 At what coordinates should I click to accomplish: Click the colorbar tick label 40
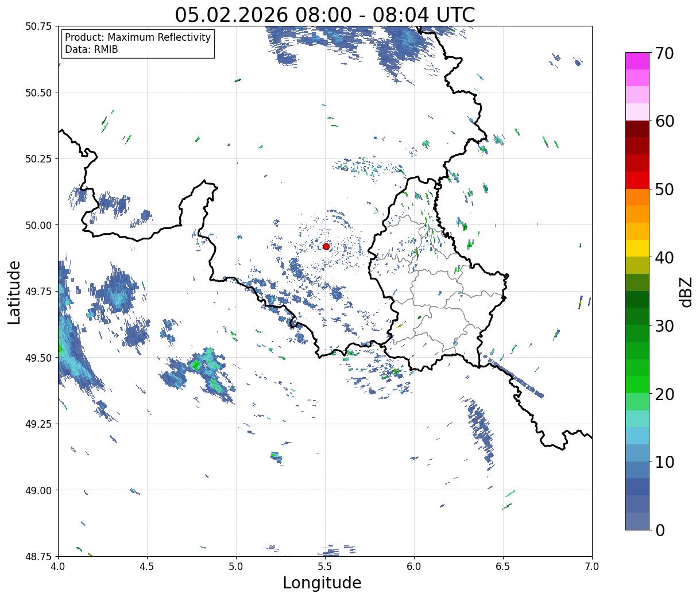pyautogui.click(x=664, y=257)
